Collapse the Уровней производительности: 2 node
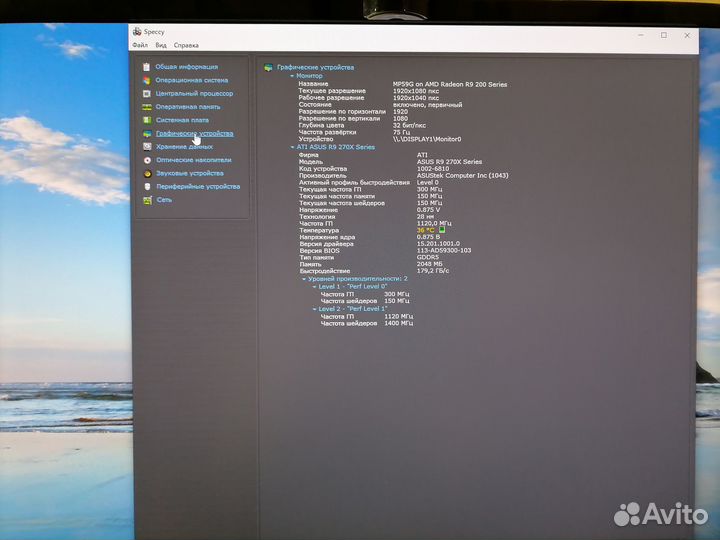720x540 pixels. point(304,279)
